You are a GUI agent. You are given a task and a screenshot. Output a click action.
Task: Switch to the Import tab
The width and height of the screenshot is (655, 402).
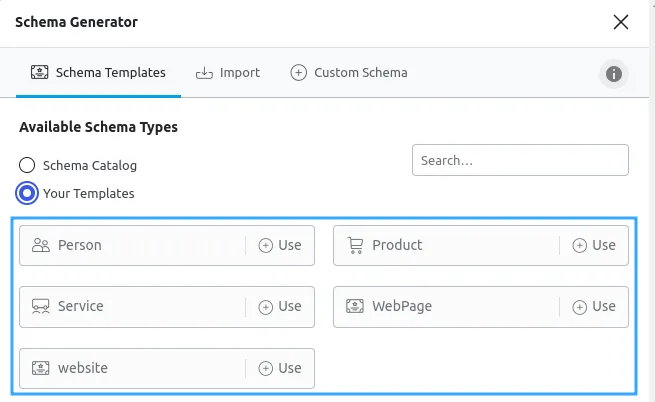coord(228,73)
